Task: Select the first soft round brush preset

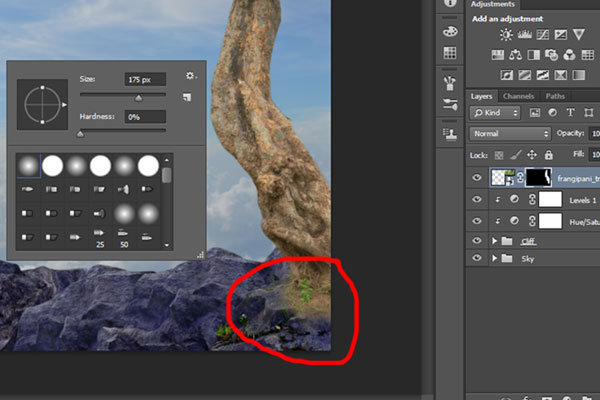Action: [x=28, y=165]
